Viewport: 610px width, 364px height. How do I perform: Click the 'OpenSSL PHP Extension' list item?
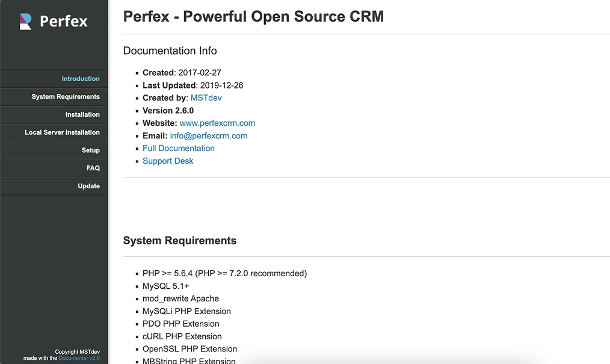click(189, 349)
